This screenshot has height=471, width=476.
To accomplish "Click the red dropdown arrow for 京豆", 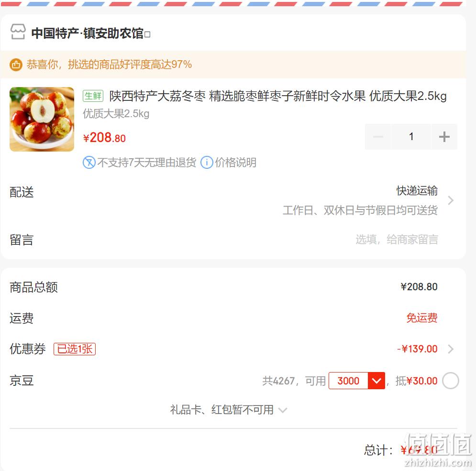I will (x=376, y=381).
